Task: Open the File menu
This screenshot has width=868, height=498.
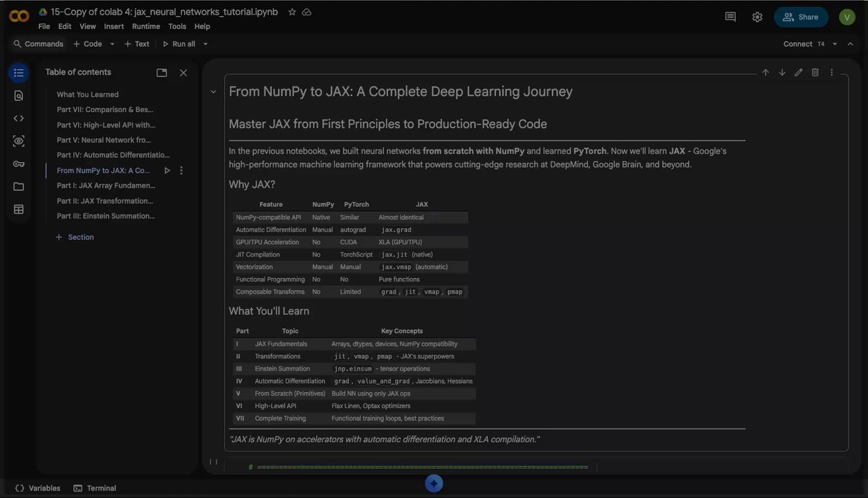Action: pos(44,26)
